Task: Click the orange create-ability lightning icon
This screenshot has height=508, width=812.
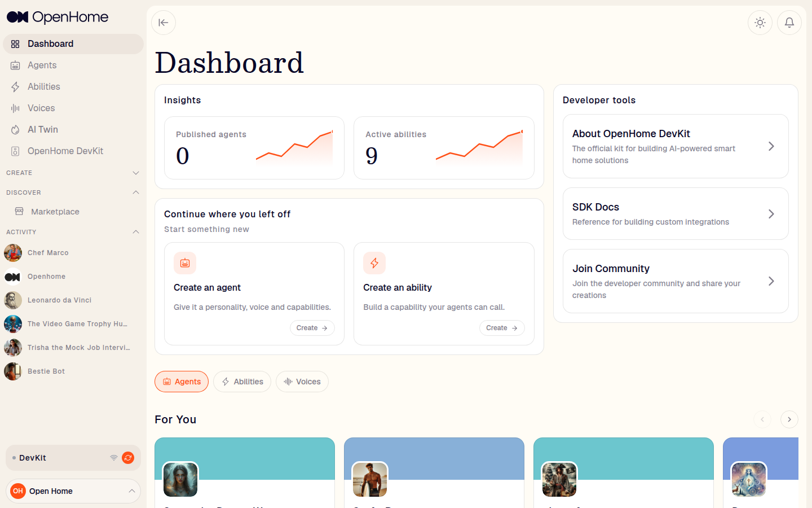Action: pos(374,263)
